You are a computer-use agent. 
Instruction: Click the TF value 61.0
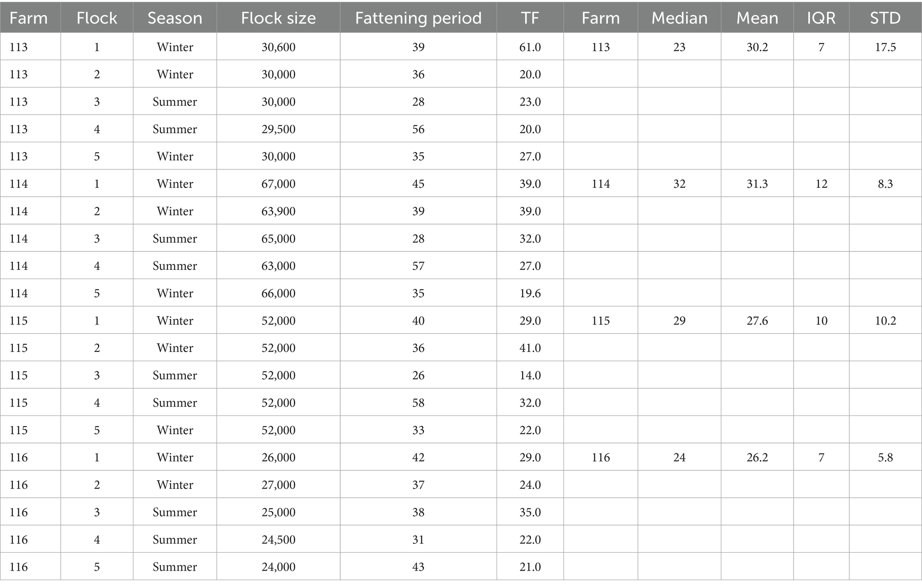point(530,47)
